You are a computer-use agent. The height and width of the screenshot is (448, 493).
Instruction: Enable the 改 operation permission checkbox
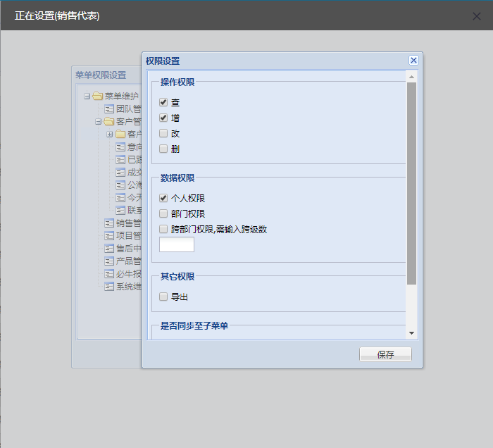(163, 133)
